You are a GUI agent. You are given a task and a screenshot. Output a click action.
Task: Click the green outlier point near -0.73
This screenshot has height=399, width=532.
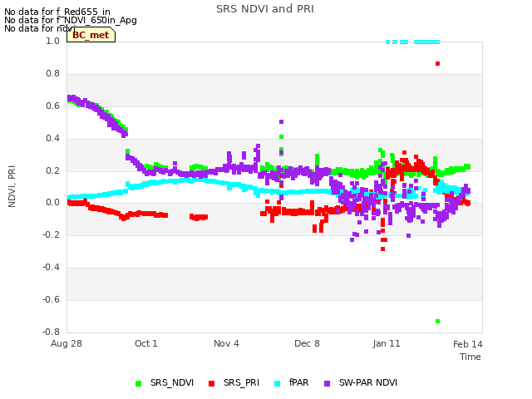coord(438,322)
